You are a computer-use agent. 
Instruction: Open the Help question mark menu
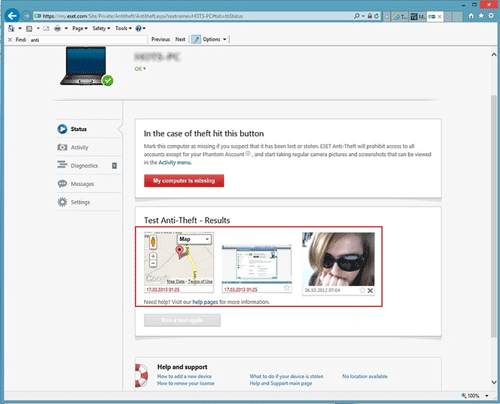coord(140,28)
